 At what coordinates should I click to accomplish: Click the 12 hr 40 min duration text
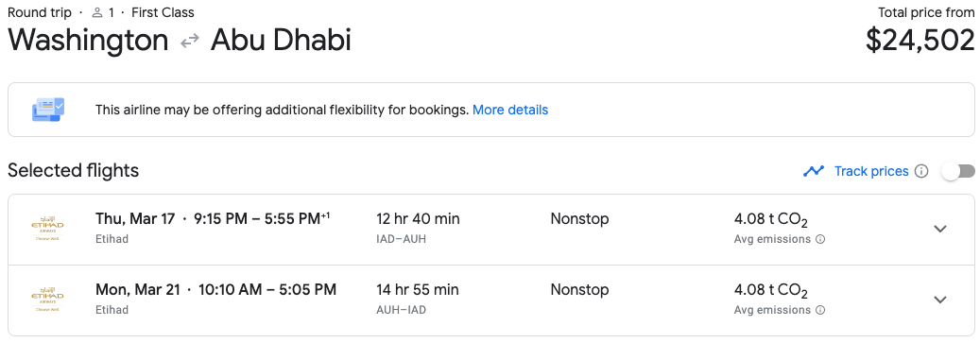418,218
